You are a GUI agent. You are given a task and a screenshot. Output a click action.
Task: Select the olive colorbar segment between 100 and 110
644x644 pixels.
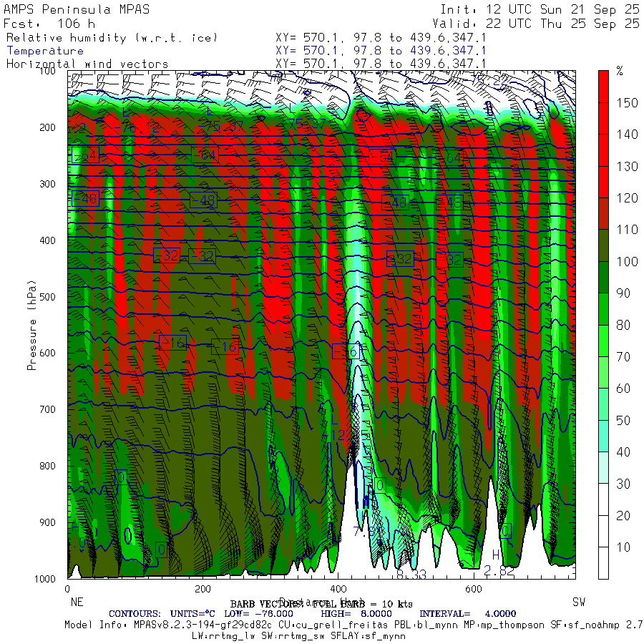(603, 245)
